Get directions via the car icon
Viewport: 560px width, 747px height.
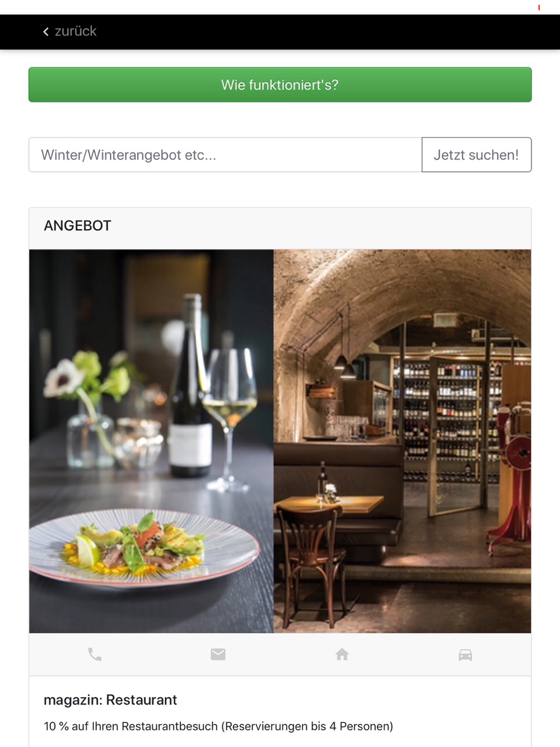[x=465, y=655]
